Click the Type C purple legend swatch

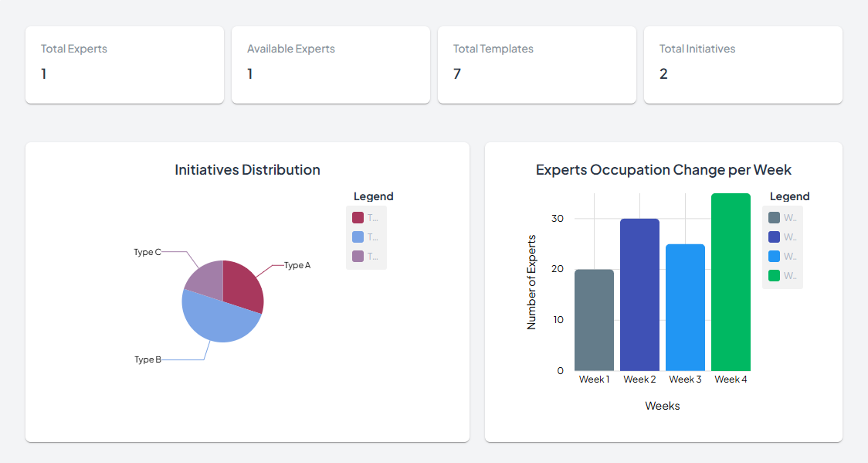point(358,256)
